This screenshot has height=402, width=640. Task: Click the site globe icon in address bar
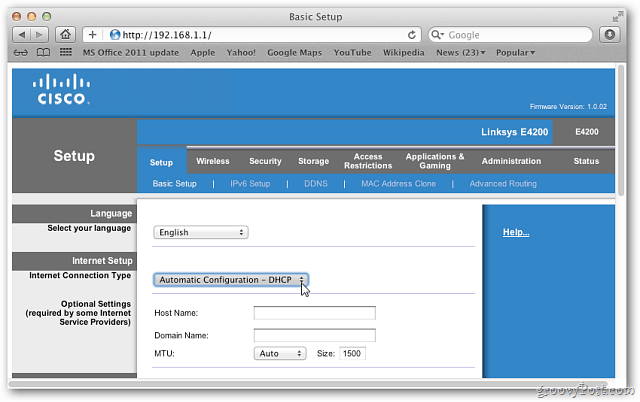tap(115, 35)
